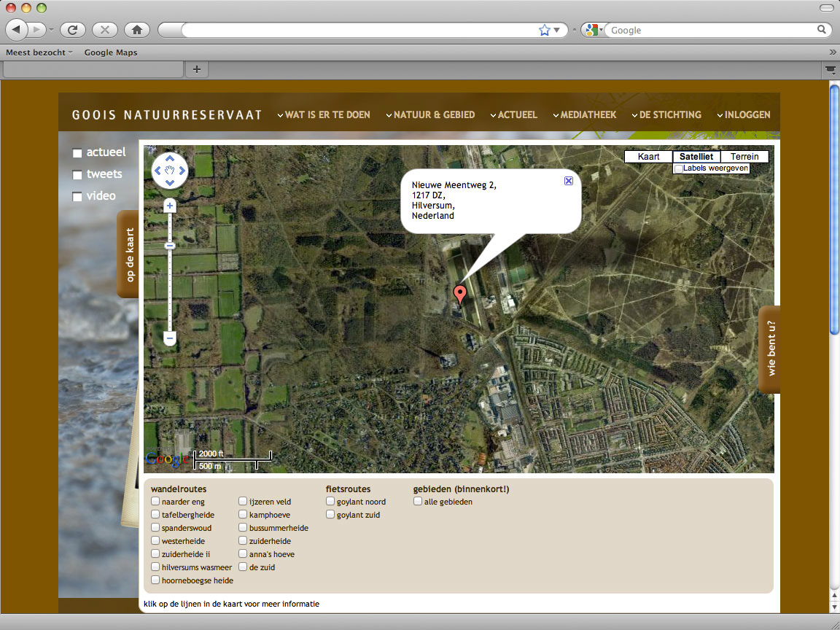The height and width of the screenshot is (630, 840).
Task: Open the Google Maps bookmark
Action: (111, 52)
